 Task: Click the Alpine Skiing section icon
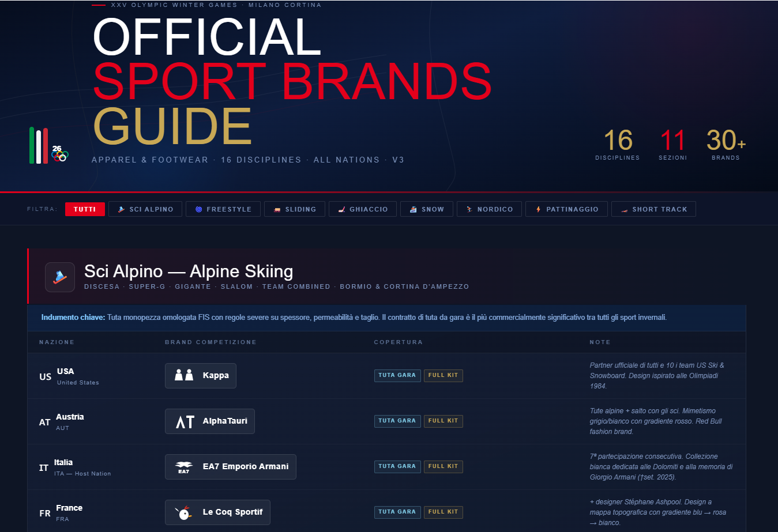point(60,277)
